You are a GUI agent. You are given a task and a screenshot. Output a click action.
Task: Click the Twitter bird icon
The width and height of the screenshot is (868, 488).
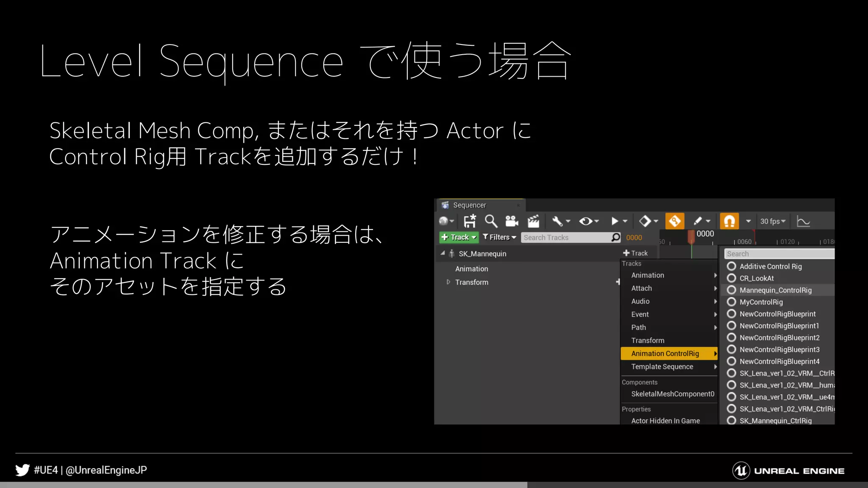pos(22,470)
